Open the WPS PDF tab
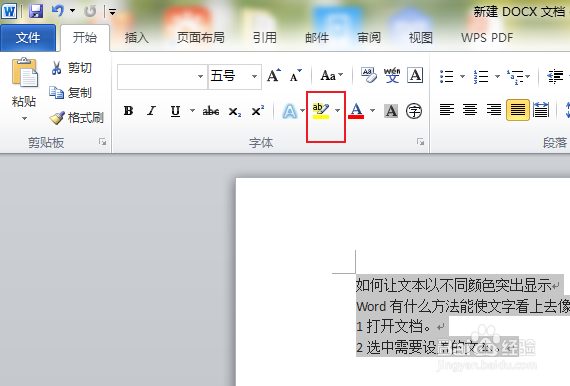 coord(487,37)
